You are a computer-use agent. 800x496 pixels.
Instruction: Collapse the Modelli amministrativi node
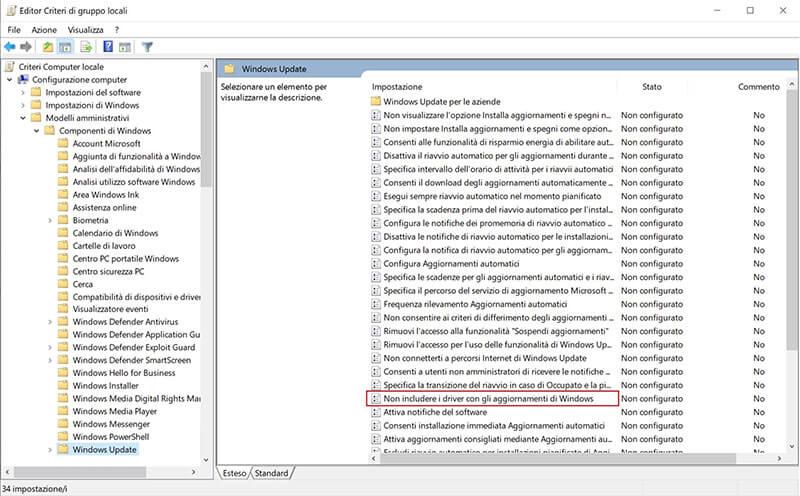click(x=22, y=118)
